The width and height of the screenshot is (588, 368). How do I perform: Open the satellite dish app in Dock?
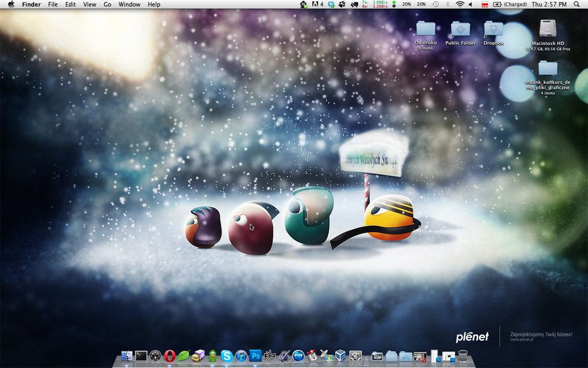click(326, 355)
